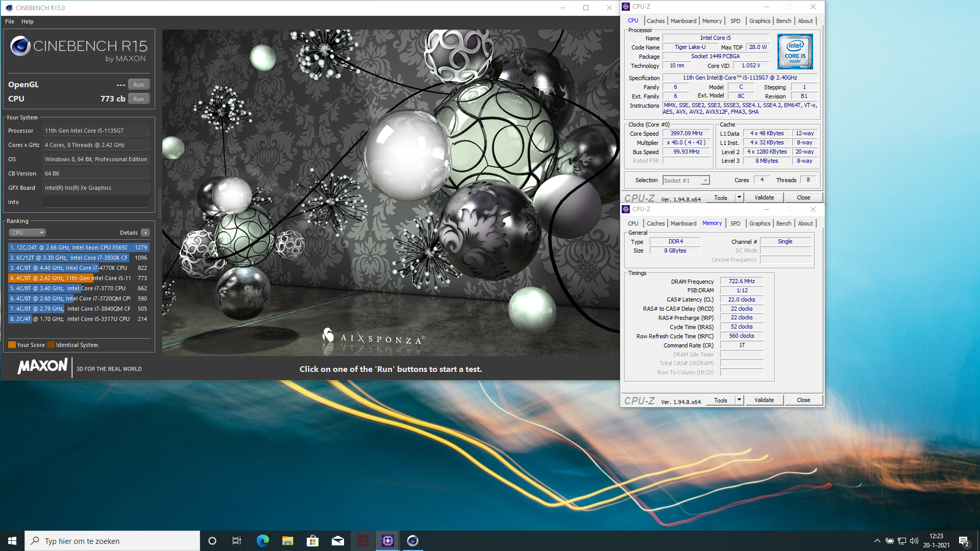The image size is (980, 551).
Task: Click the taskbar search box
Action: point(112,541)
